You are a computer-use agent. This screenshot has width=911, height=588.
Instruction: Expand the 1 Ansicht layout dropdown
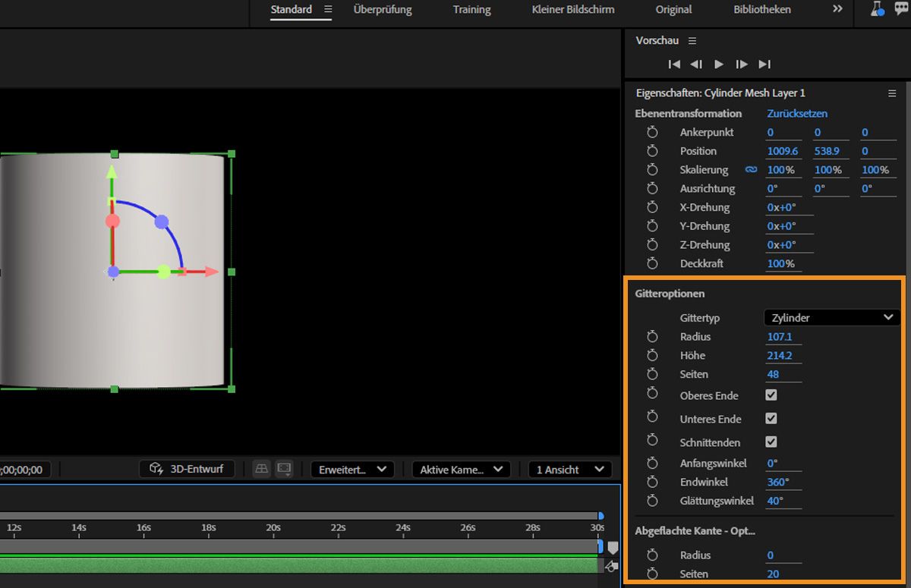coord(570,470)
